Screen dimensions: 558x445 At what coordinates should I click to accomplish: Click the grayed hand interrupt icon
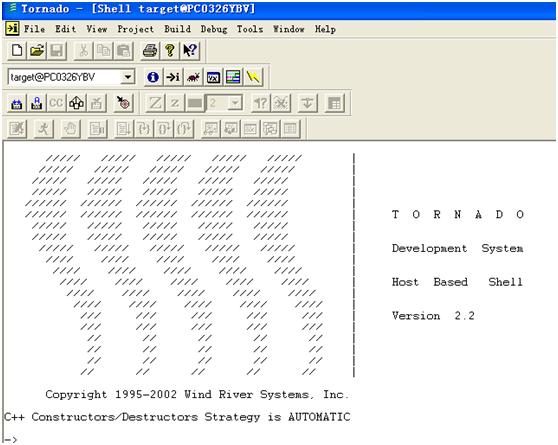(x=70, y=129)
